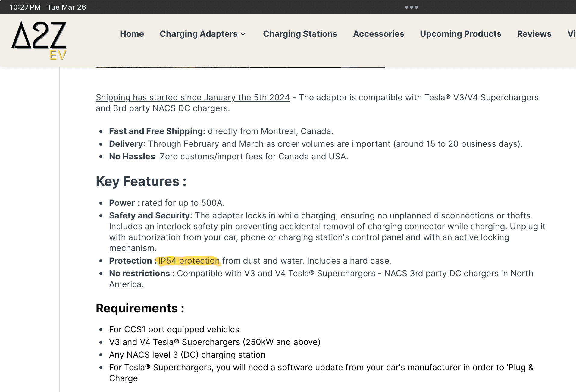Navigate to Accessories
The width and height of the screenshot is (576, 392).
(x=378, y=34)
